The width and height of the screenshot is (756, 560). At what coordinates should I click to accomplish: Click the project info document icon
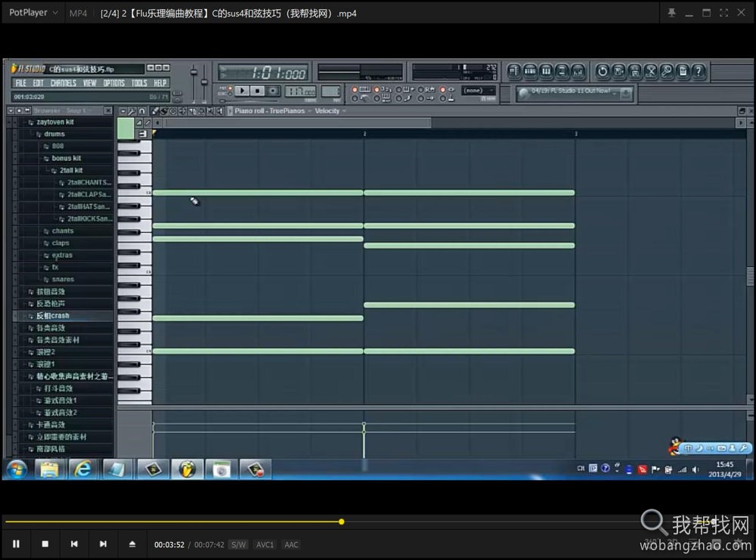click(683, 73)
